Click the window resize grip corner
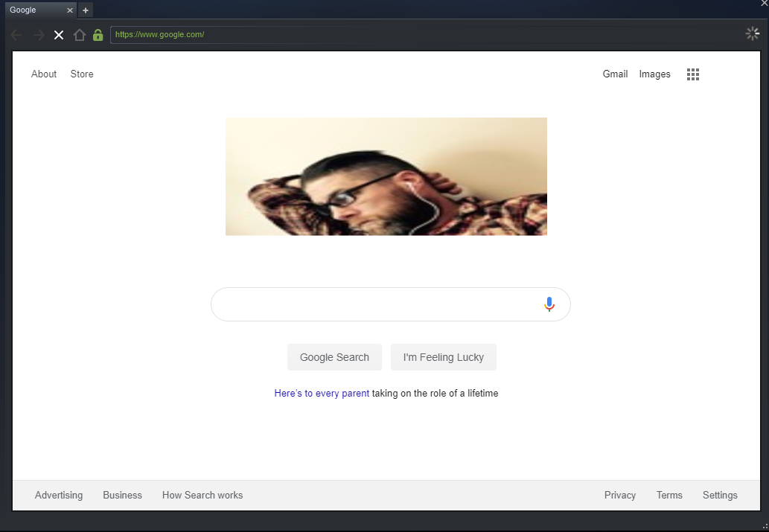The width and height of the screenshot is (769, 532). click(x=765, y=525)
